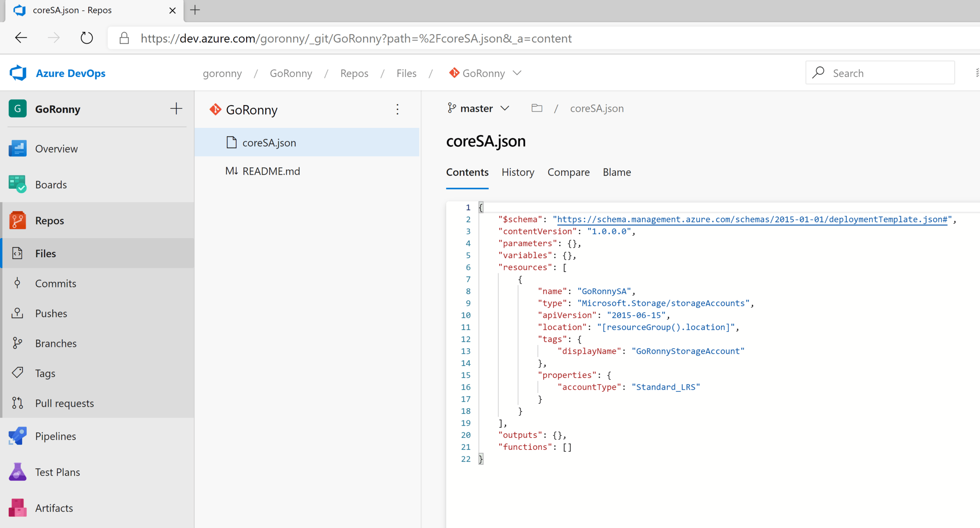The image size is (980, 528).
Task: Click the Files breadcrumb link
Action: pyautogui.click(x=406, y=73)
